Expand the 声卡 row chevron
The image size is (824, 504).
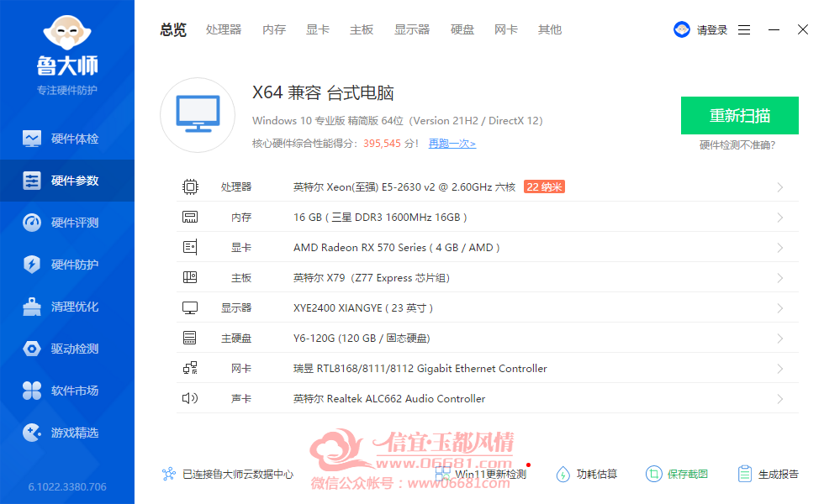[780, 399]
